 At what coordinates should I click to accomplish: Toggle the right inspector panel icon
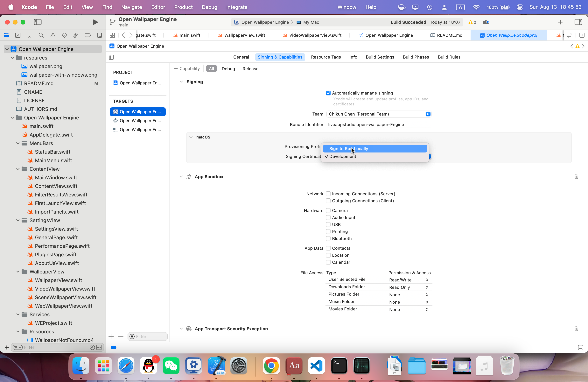(578, 22)
